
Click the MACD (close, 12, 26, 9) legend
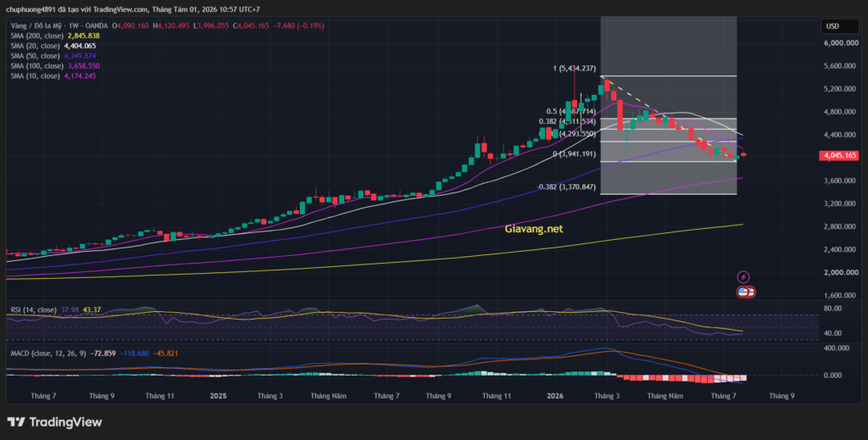point(48,354)
